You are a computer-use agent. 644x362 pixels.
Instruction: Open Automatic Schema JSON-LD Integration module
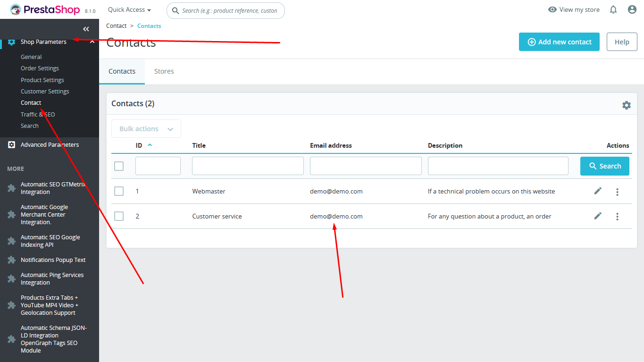(x=54, y=339)
